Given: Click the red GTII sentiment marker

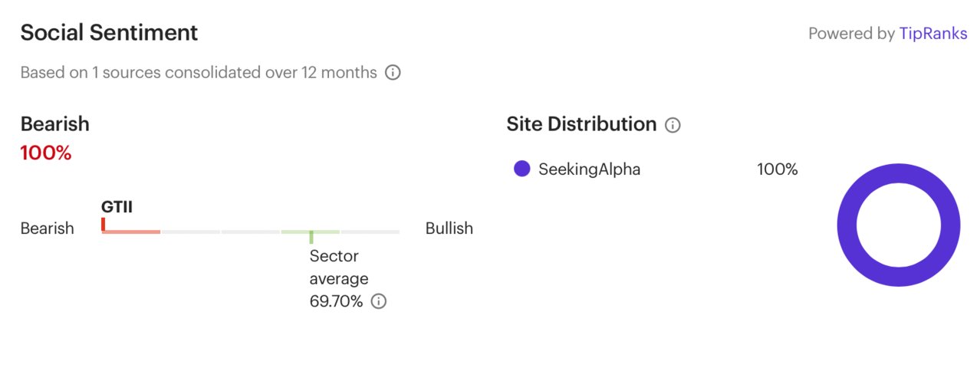Looking at the screenshot, I should [x=103, y=224].
